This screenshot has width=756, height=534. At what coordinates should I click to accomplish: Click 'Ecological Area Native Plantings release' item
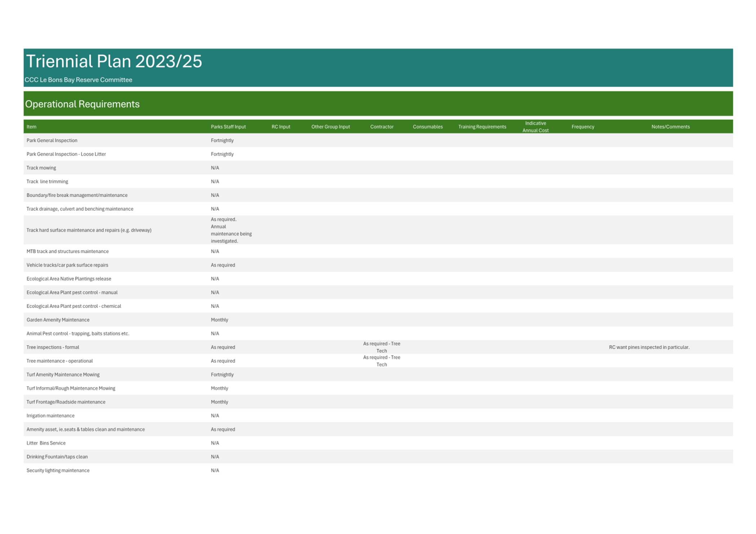click(x=69, y=279)
